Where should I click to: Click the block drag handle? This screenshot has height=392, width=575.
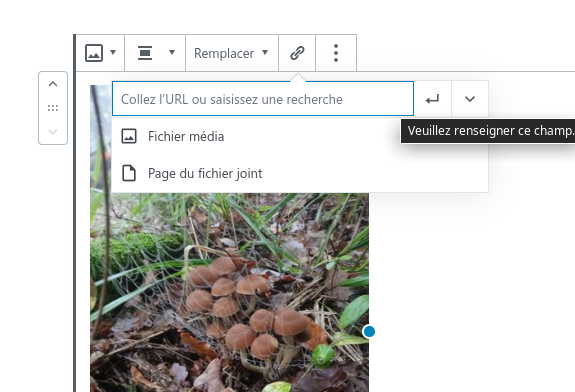point(53,108)
